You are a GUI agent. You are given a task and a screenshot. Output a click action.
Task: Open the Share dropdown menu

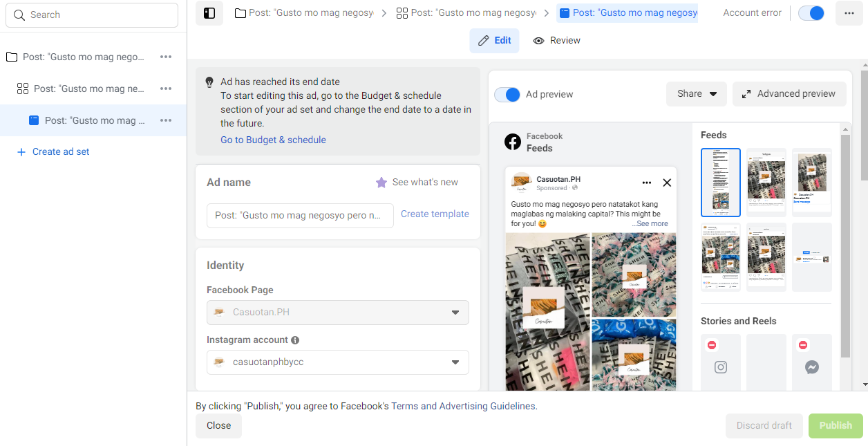pyautogui.click(x=697, y=94)
